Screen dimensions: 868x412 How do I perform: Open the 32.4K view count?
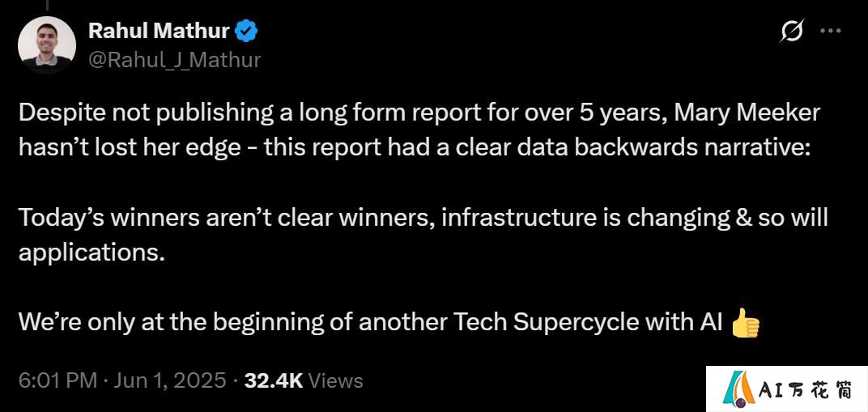point(274,381)
